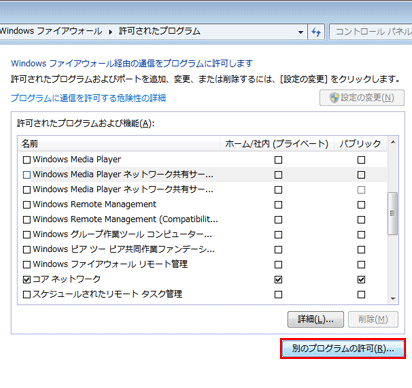Image resolution: width=412 pixels, height=388 pixels.
Task: Toggle private checkbox for Windows グループ作業ツール
Action: click(278, 235)
